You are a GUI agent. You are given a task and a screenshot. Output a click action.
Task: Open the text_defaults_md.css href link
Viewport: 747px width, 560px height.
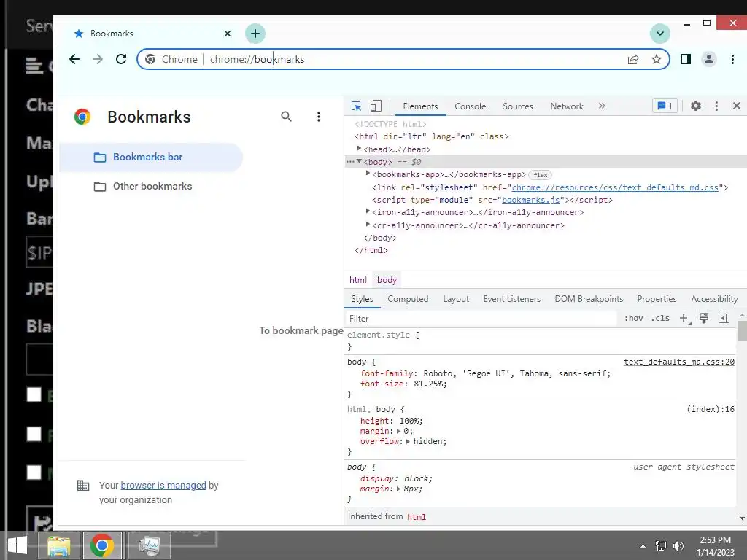(x=615, y=187)
